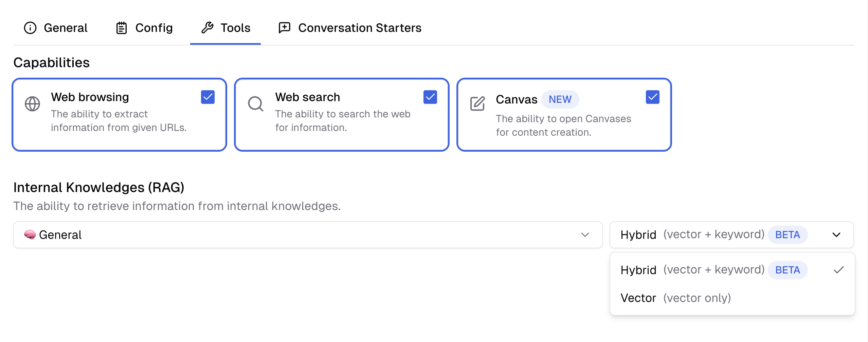Click the Web search magnifier icon
868x342 pixels.
pyautogui.click(x=256, y=104)
